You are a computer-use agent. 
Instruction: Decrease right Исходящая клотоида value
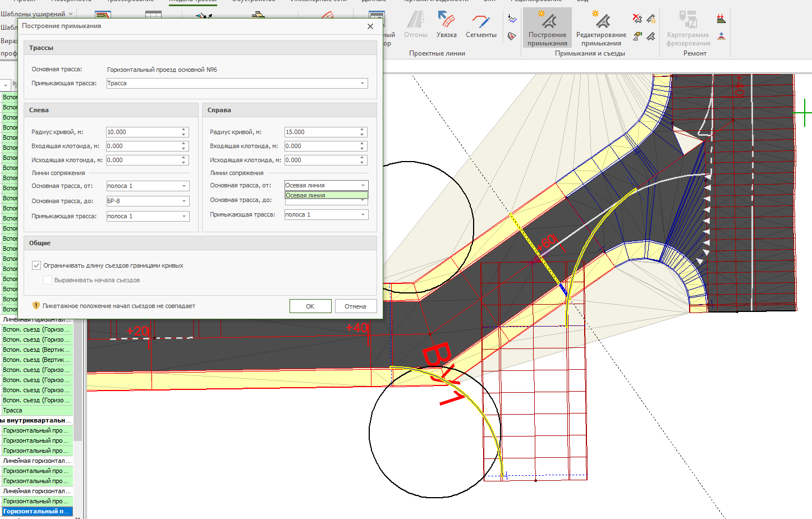pos(362,163)
